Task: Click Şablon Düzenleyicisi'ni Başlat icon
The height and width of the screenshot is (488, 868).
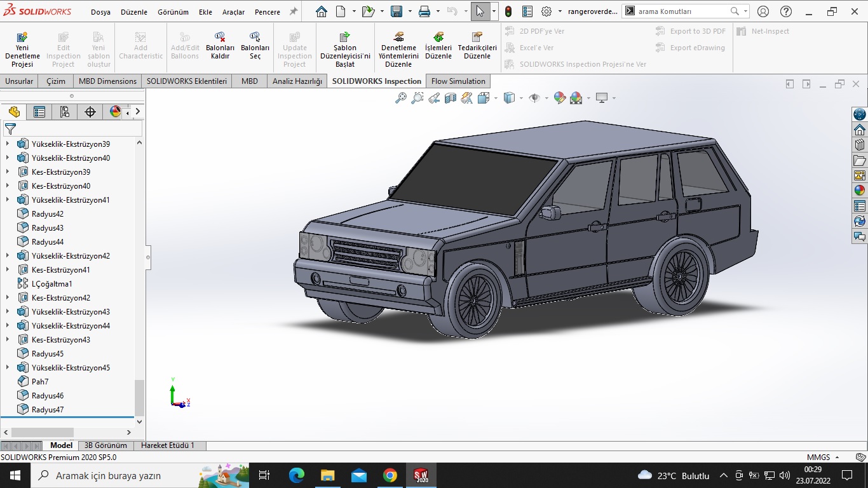Action: [345, 37]
